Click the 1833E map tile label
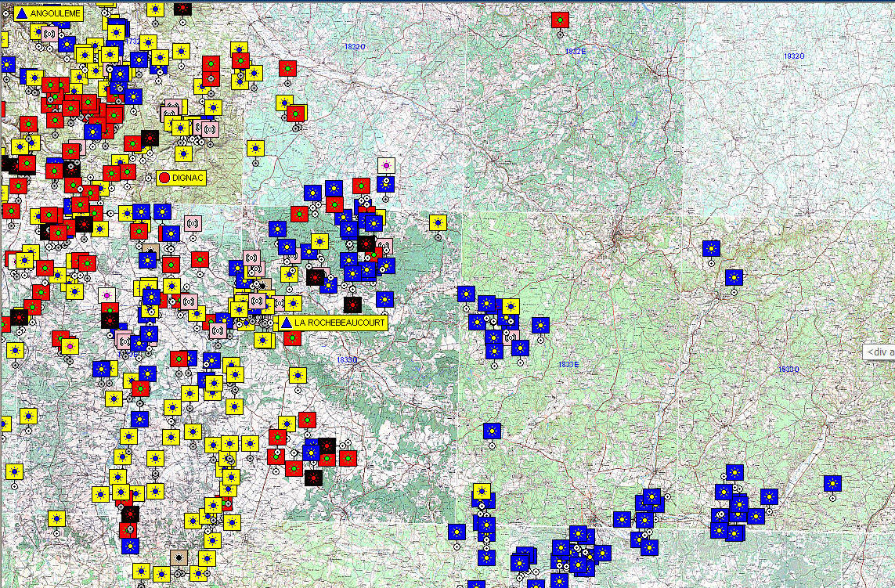Viewport: 895px width, 588px height. (x=568, y=365)
